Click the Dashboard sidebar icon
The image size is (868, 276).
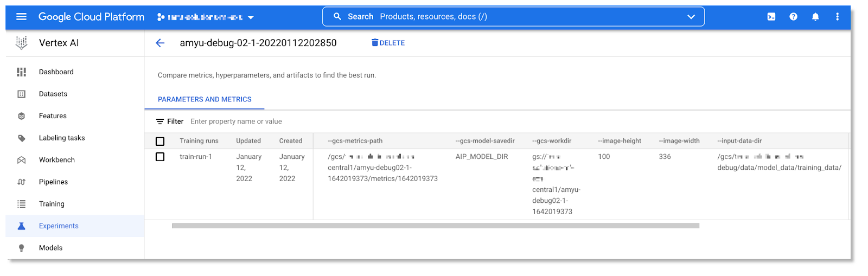pos(21,72)
